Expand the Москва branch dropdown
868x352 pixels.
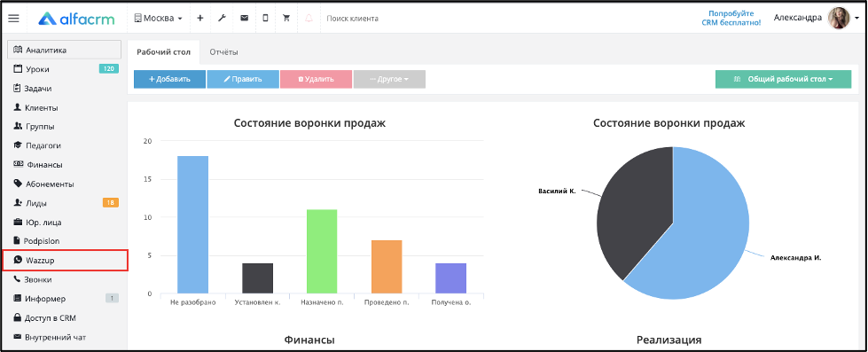tap(159, 19)
